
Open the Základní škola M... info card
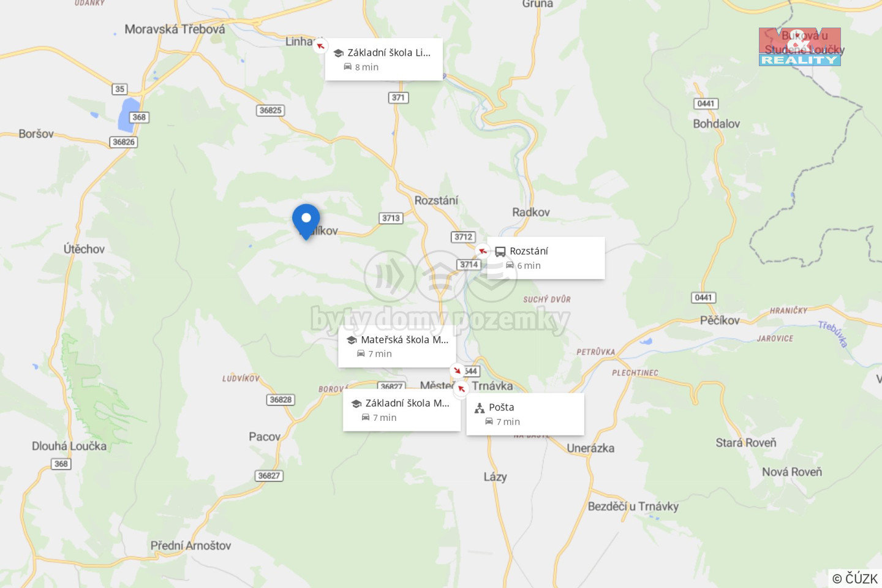402,410
